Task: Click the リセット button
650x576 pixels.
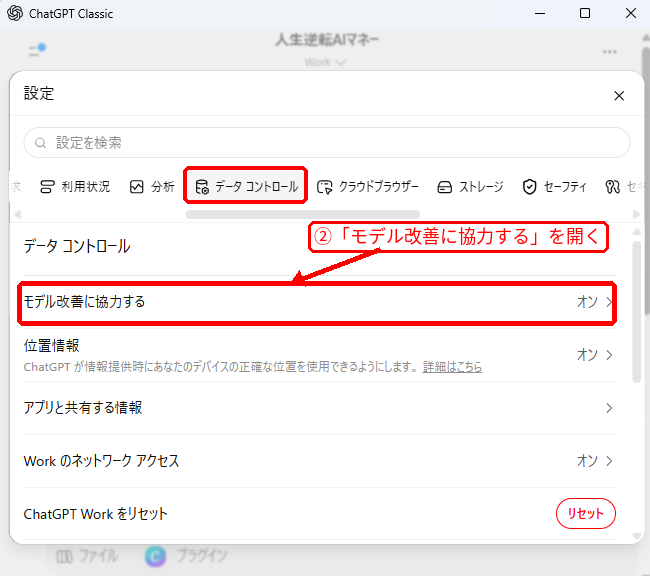Action: 585,513
